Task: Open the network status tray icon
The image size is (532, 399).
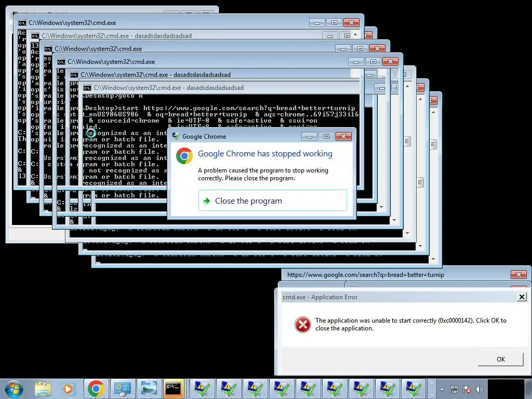Action: pos(454,389)
